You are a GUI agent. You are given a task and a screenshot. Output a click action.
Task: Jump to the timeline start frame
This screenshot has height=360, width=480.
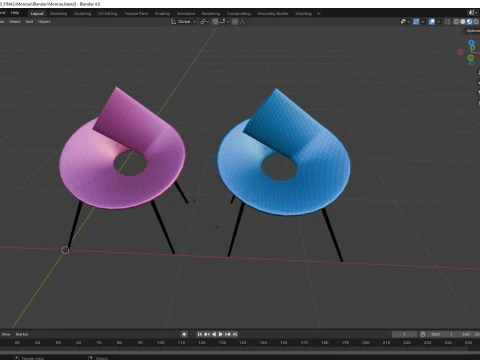click(200, 334)
